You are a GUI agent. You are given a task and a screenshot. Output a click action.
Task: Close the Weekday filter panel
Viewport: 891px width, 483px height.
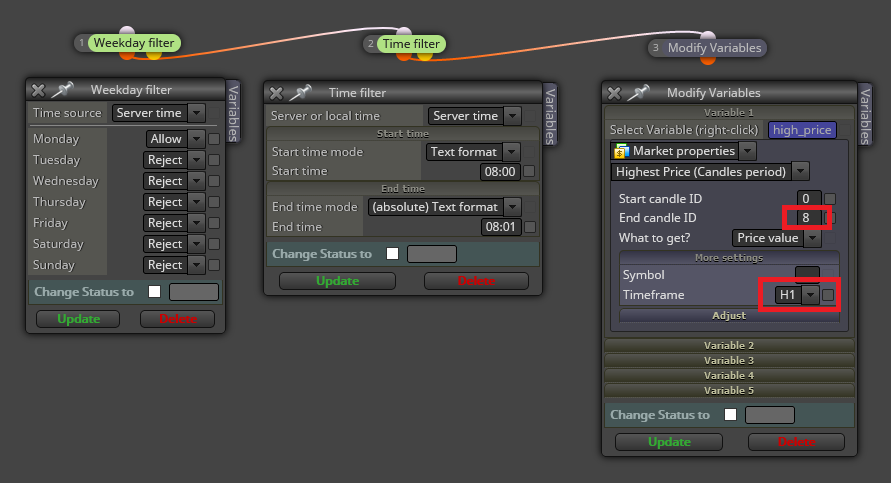[38, 90]
